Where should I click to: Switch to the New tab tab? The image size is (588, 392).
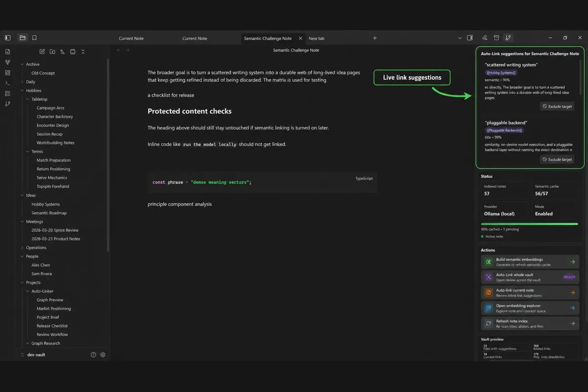click(x=317, y=38)
